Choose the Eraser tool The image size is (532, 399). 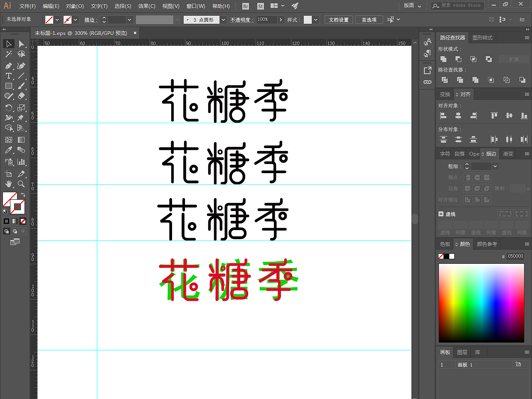21,96
